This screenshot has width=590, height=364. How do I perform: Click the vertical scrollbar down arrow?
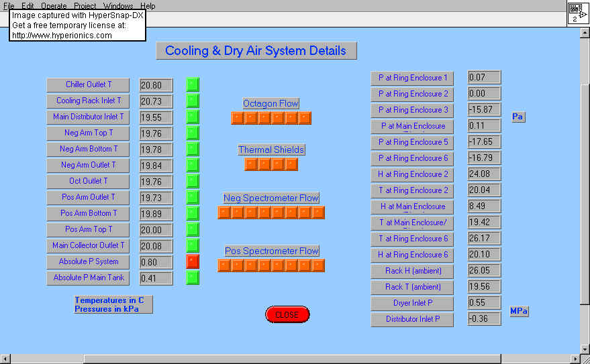[x=585, y=349]
